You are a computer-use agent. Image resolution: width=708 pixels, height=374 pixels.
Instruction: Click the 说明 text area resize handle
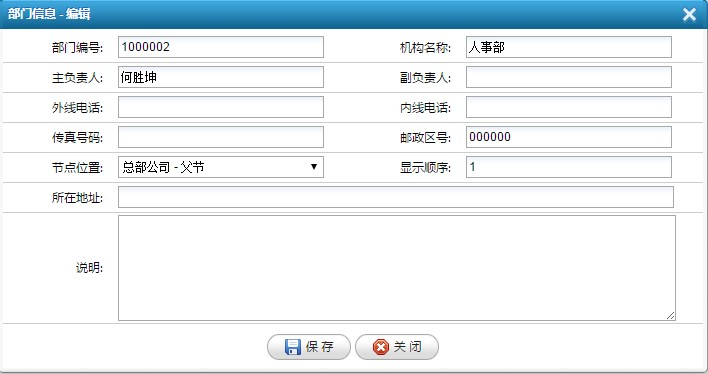pyautogui.click(x=671, y=316)
